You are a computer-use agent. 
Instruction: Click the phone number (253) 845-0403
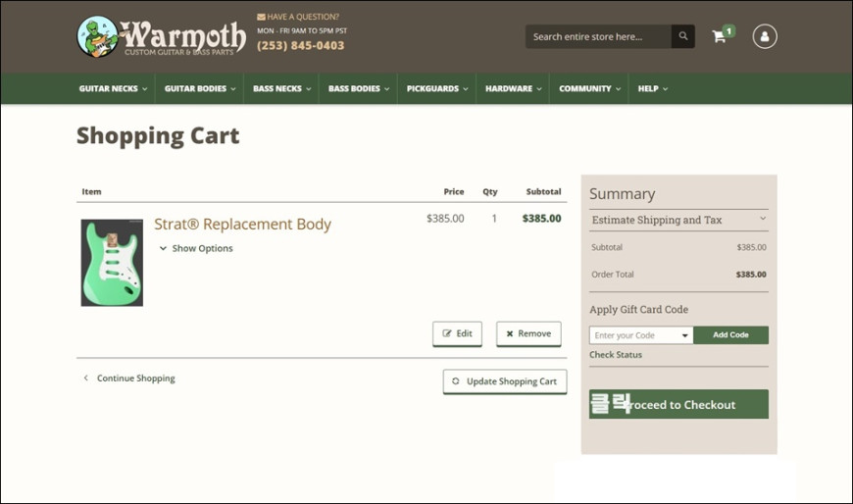[x=301, y=46]
